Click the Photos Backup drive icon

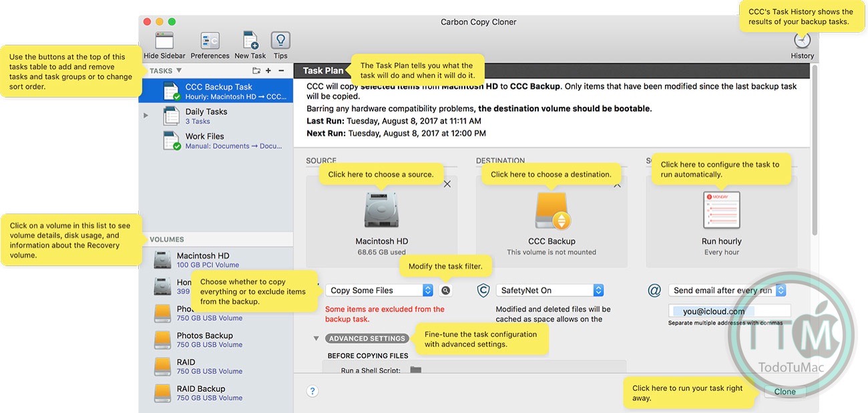pos(162,339)
